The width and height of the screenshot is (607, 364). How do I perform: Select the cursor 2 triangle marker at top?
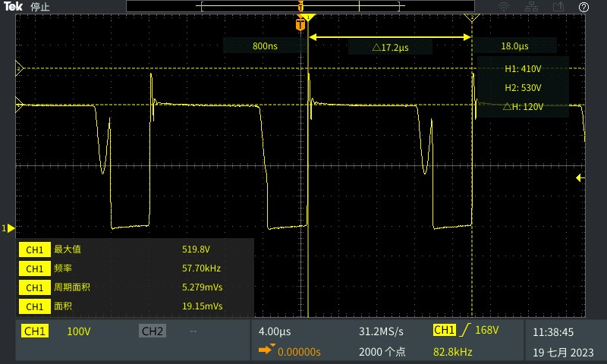pyautogui.click(x=472, y=18)
